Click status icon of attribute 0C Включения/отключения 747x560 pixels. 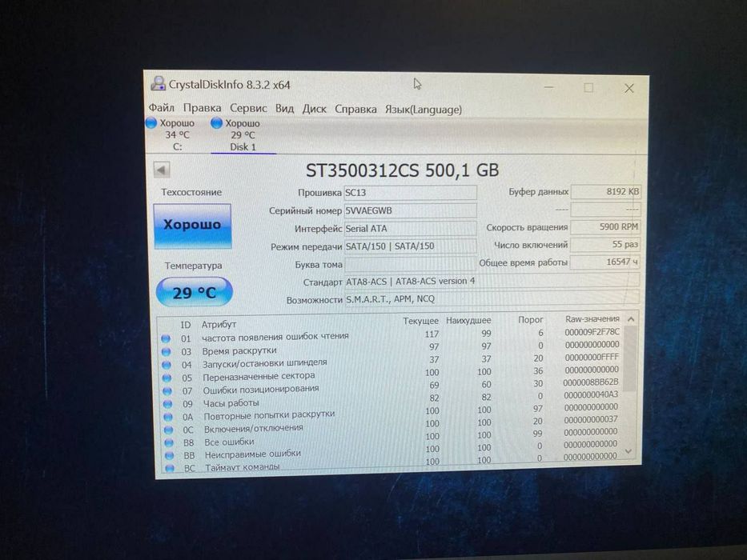[x=169, y=430]
